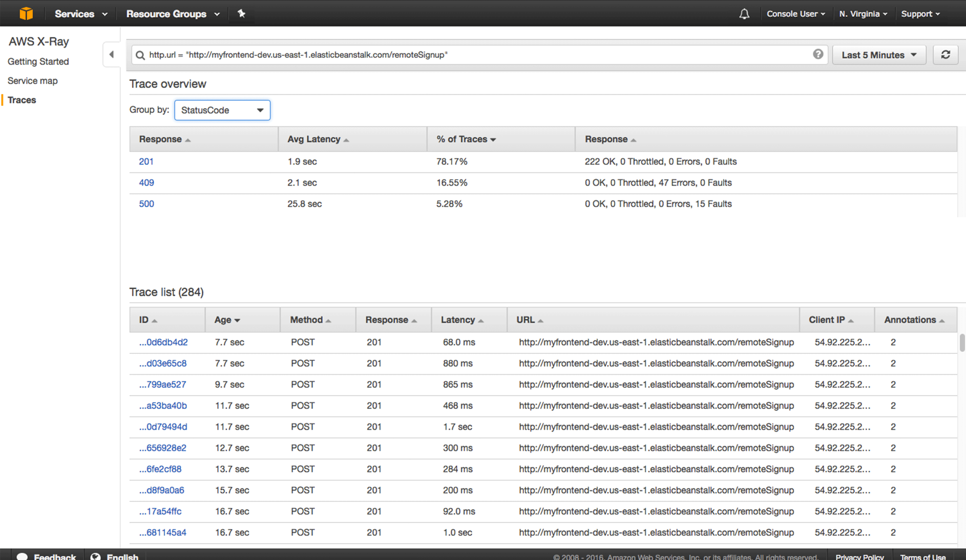This screenshot has width=966, height=560.
Task: Click the search magnifier in the filter bar
Action: 140,55
